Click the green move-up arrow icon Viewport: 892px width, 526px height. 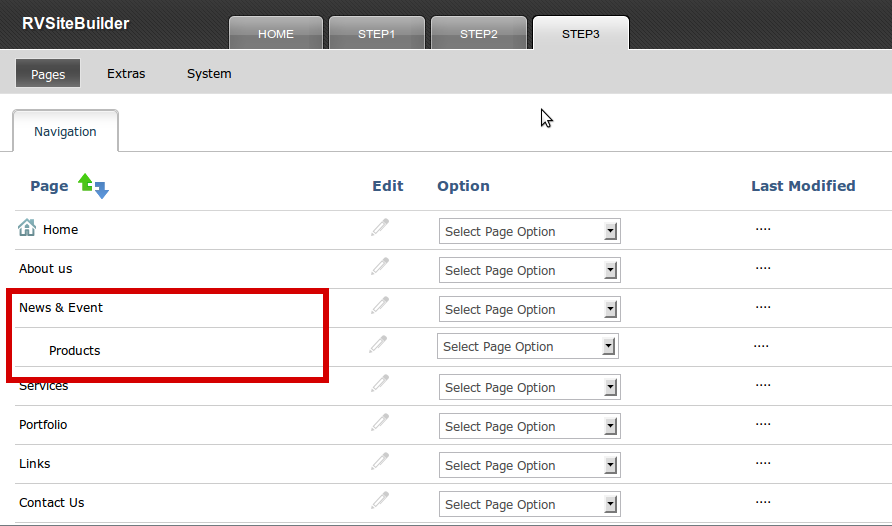tap(85, 182)
